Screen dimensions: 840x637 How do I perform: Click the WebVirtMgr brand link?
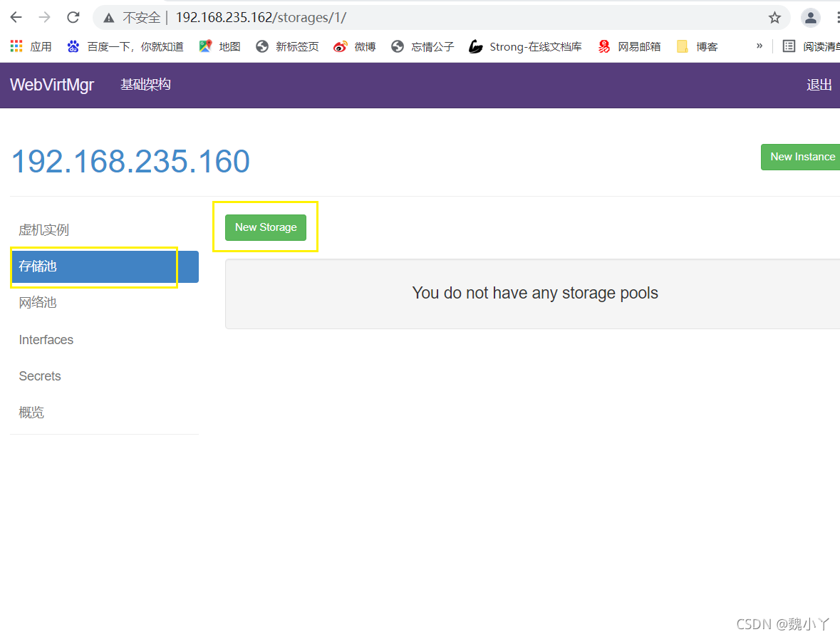(52, 85)
